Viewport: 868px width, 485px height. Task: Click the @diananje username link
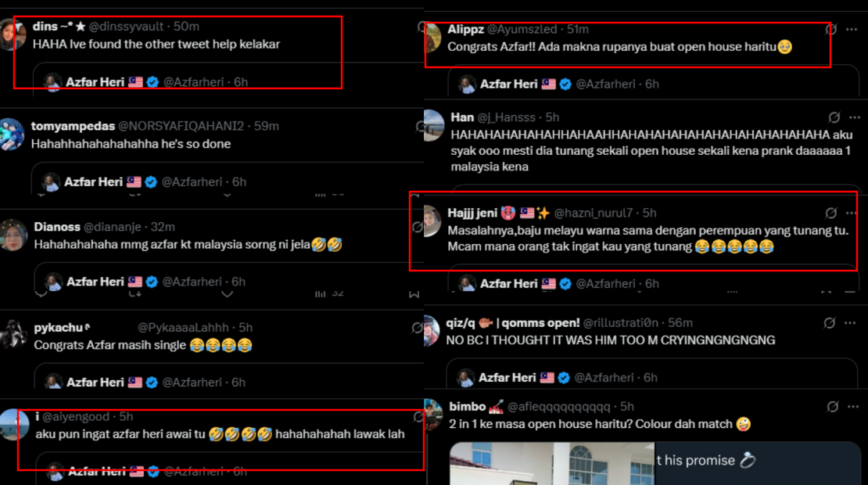coord(115,227)
